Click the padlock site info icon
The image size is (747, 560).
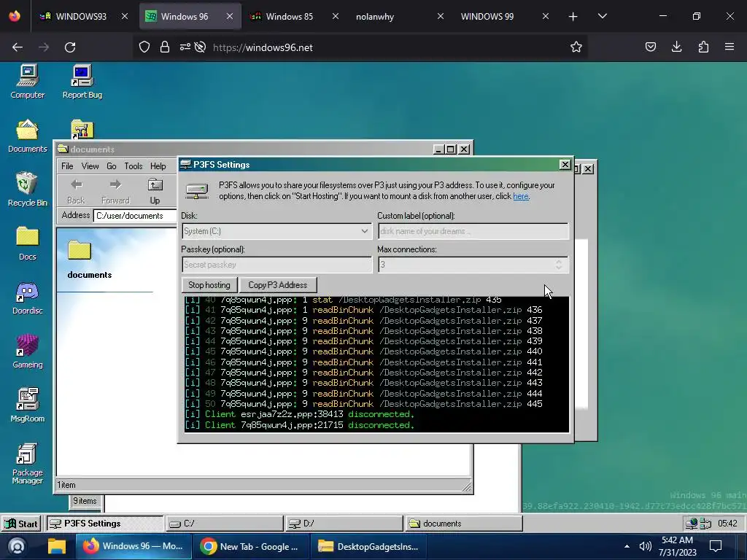[165, 47]
